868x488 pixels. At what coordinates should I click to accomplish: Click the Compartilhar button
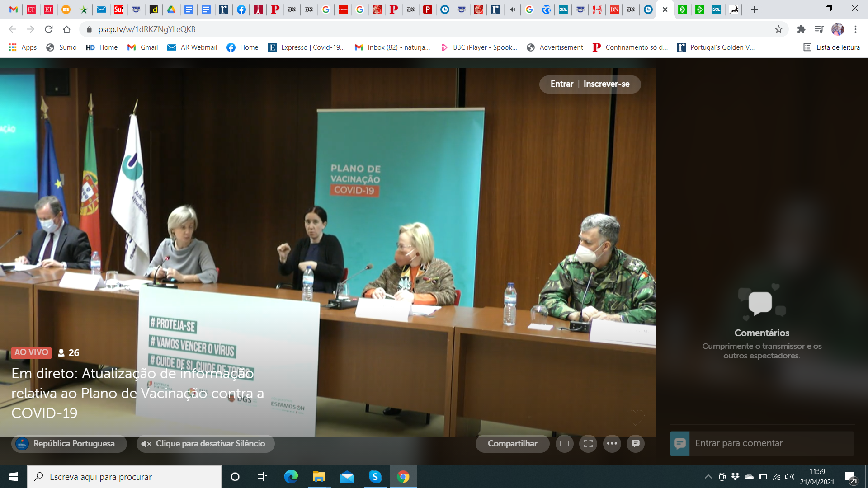point(512,444)
